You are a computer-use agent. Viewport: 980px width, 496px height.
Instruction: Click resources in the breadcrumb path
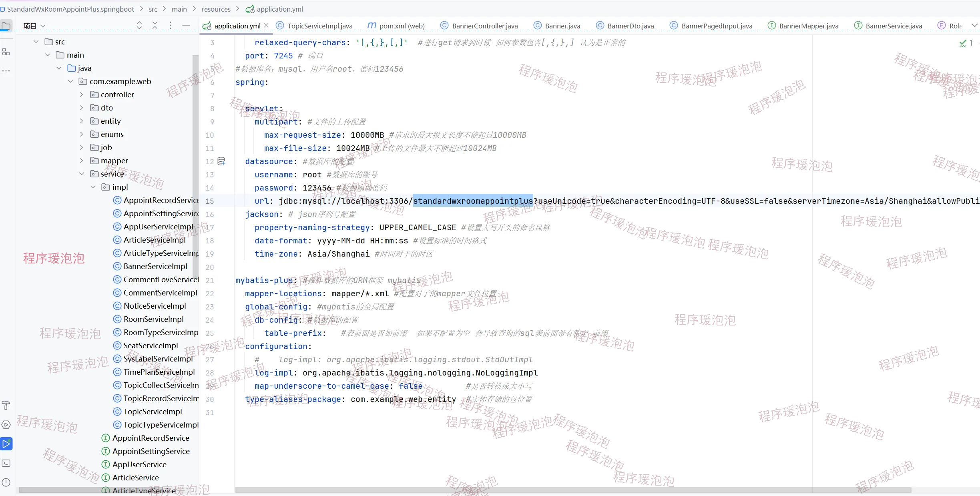tap(216, 9)
